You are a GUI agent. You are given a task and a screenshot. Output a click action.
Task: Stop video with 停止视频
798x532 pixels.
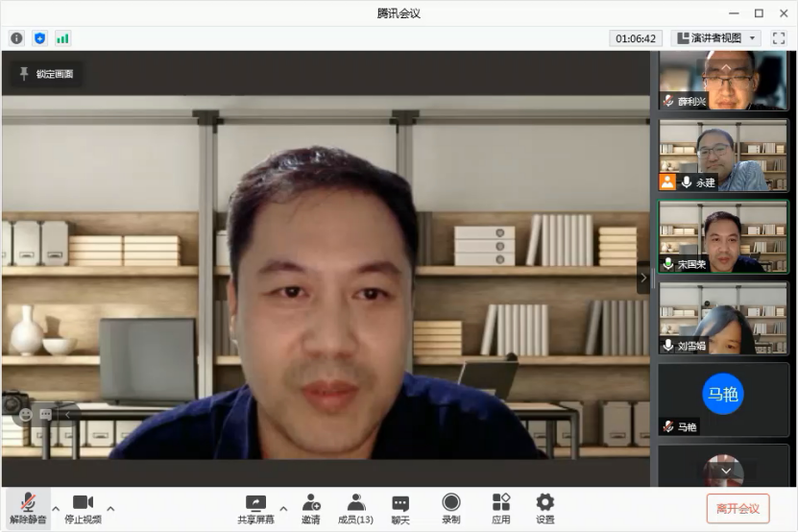click(83, 508)
